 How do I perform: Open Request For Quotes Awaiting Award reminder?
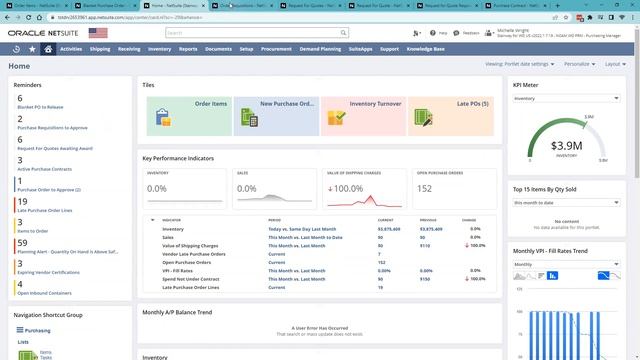tap(55, 149)
